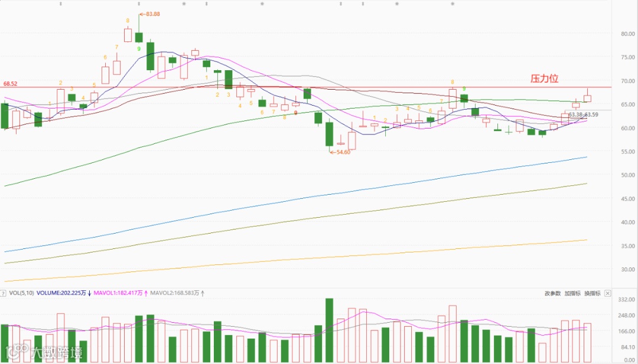The width and height of the screenshot is (638, 364).
Task: Select the 压力位 resistance annotation
Action: coord(544,79)
